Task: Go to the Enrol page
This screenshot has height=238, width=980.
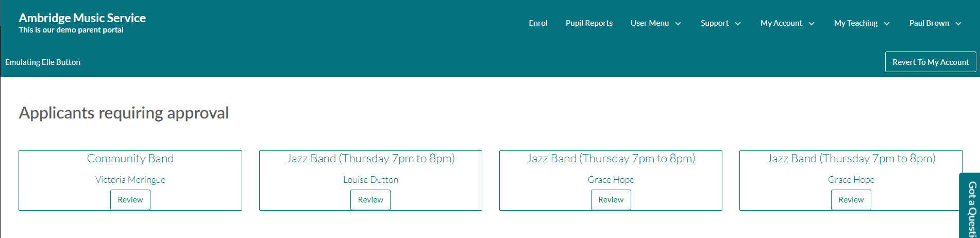Action: pyautogui.click(x=538, y=23)
